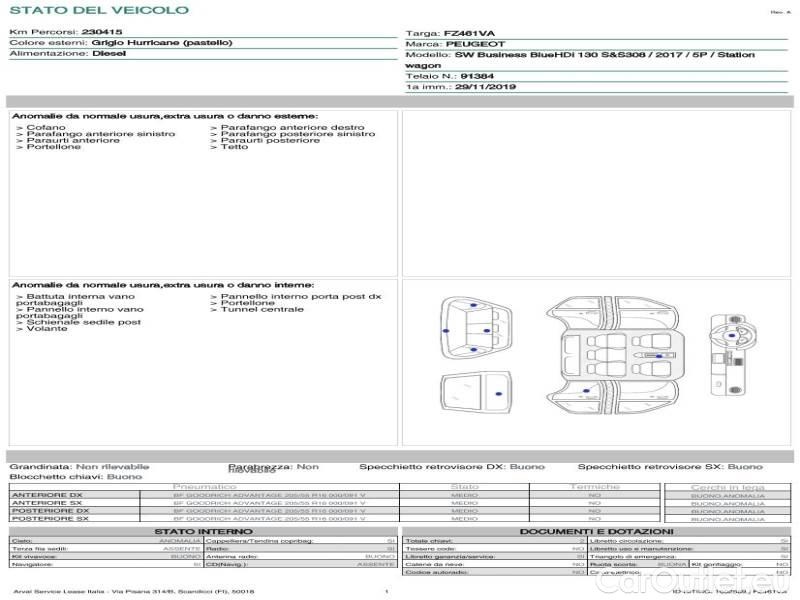The height and width of the screenshot is (600, 800).
Task: Select the 'Antenna radio' row label
Action: point(232,557)
